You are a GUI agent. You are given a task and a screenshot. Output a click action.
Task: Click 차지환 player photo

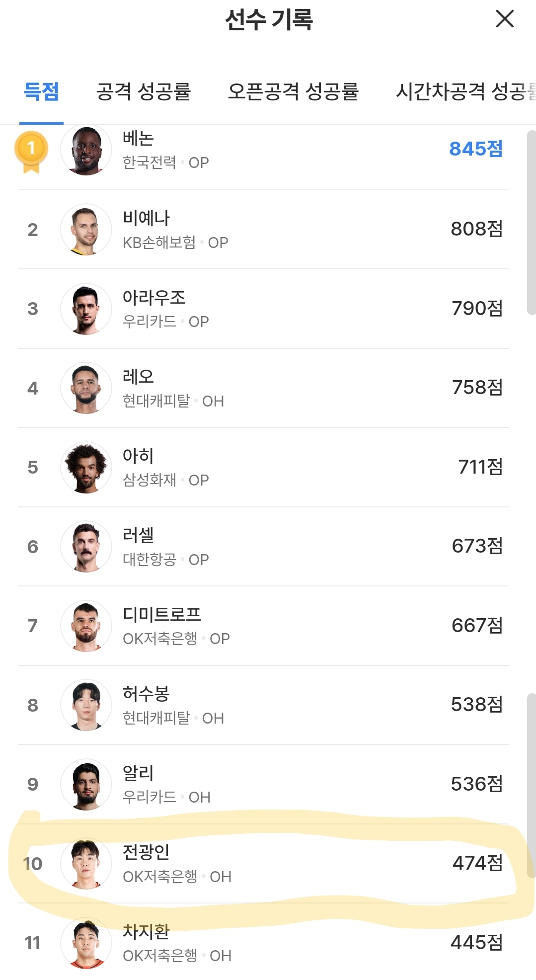coord(86,943)
